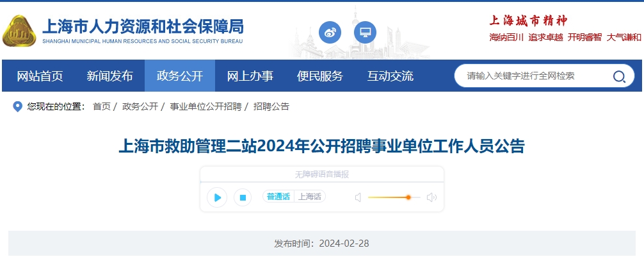
Task: Click the bureau's golden emblem logo
Action: click(19, 31)
